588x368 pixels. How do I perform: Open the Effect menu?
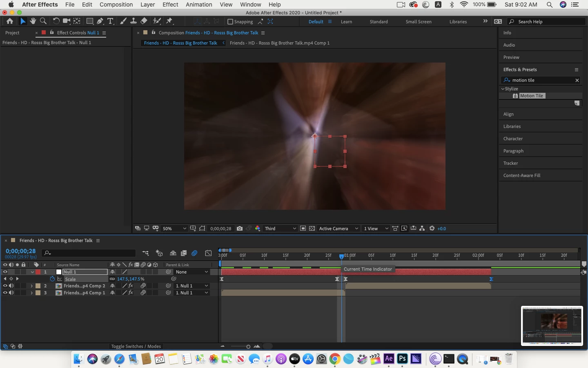(x=170, y=4)
